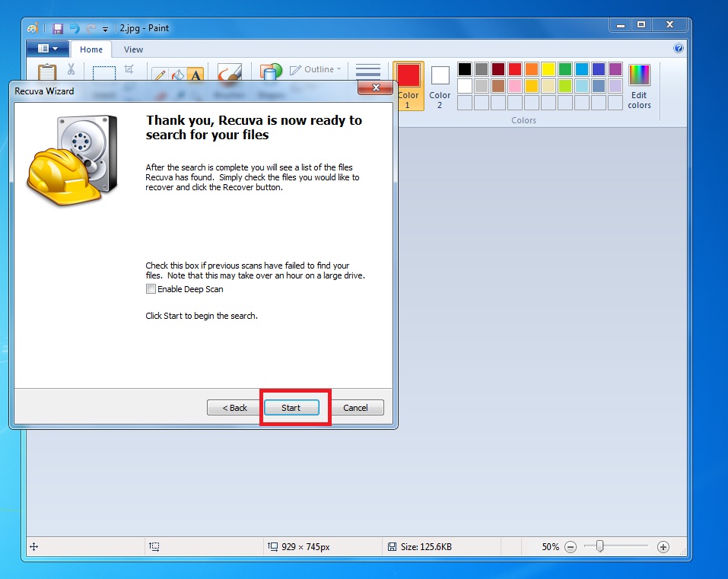
Task: Open the Edit colors dialog
Action: click(x=639, y=87)
